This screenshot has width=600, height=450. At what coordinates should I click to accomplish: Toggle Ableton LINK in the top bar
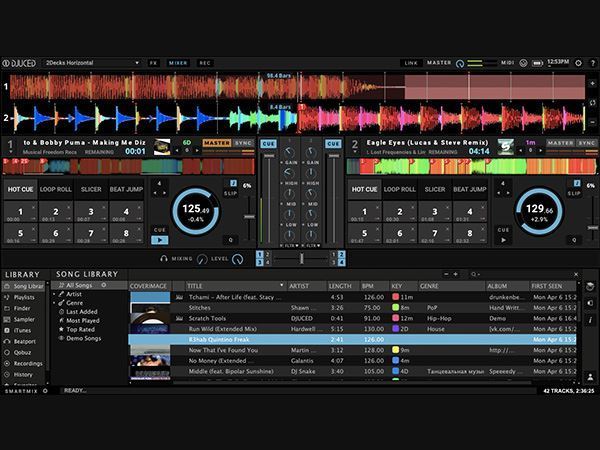click(x=411, y=63)
